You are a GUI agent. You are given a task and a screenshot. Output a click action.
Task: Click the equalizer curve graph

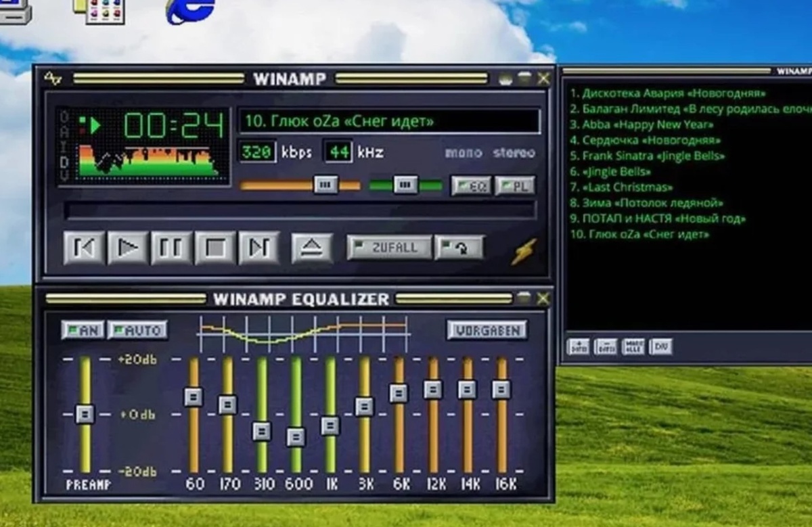[x=304, y=334]
